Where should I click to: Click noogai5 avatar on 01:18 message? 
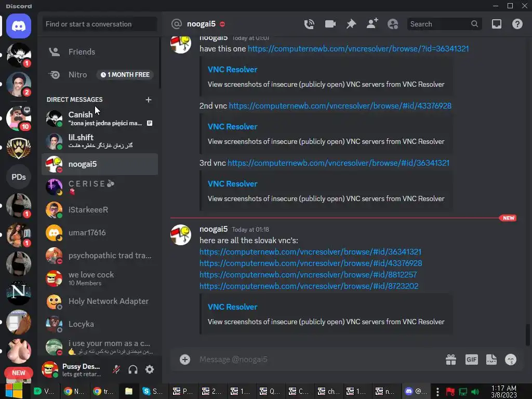pyautogui.click(x=180, y=234)
